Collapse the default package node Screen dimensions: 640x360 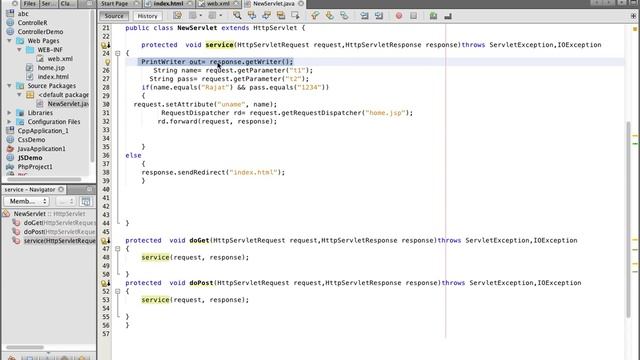(x=19, y=95)
